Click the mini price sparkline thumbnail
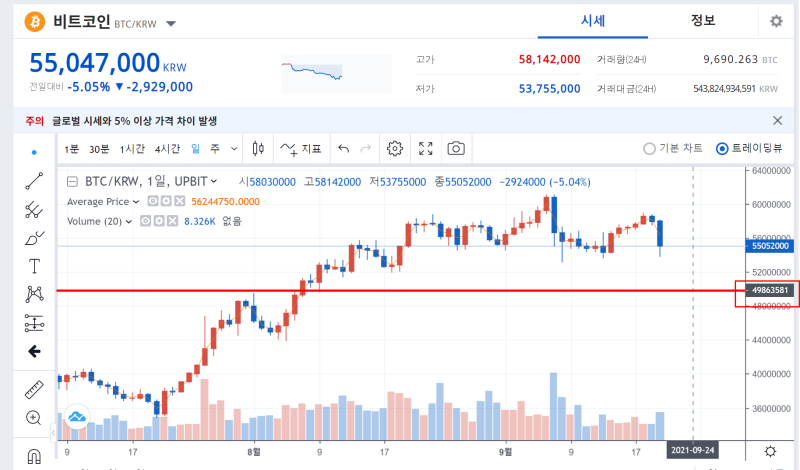Screen dimensions: 800x470 [337, 74]
